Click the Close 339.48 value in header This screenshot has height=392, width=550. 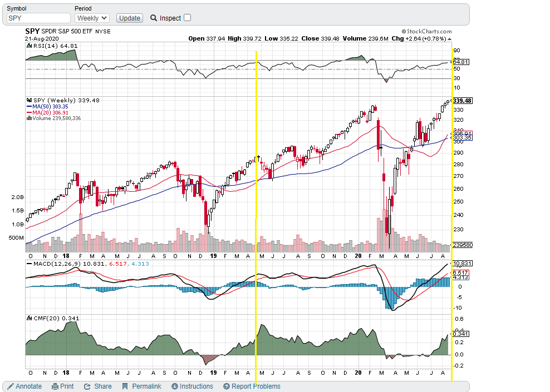click(x=320, y=38)
